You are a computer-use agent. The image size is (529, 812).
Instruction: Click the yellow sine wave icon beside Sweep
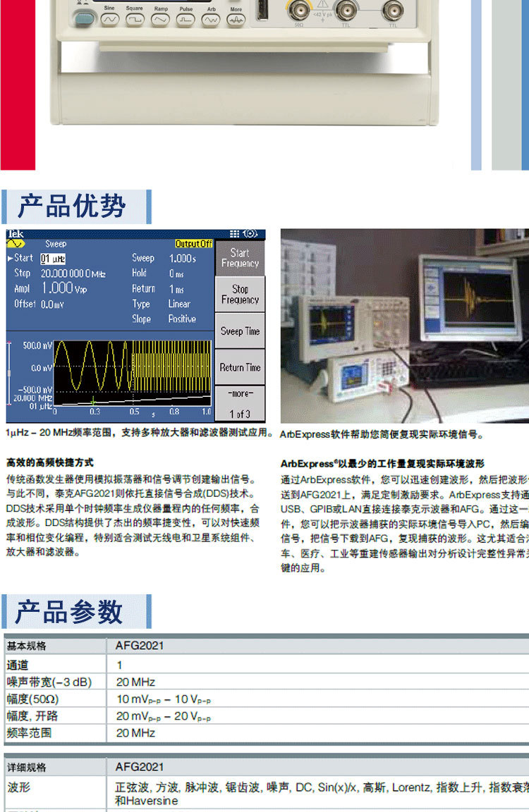click(16, 243)
